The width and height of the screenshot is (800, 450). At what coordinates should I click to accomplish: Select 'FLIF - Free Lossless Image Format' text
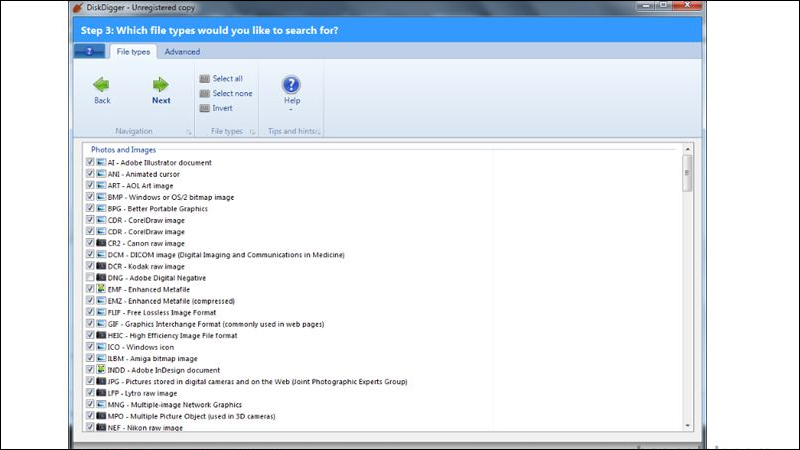[162, 312]
